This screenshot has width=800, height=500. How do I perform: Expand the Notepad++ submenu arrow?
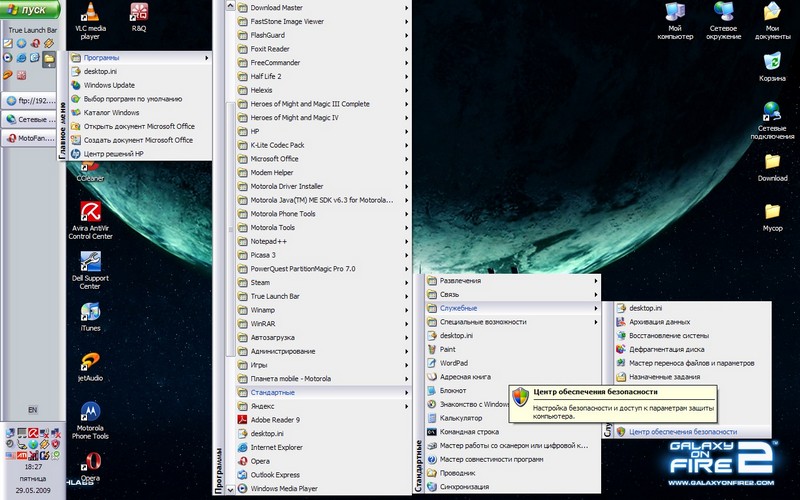point(407,241)
